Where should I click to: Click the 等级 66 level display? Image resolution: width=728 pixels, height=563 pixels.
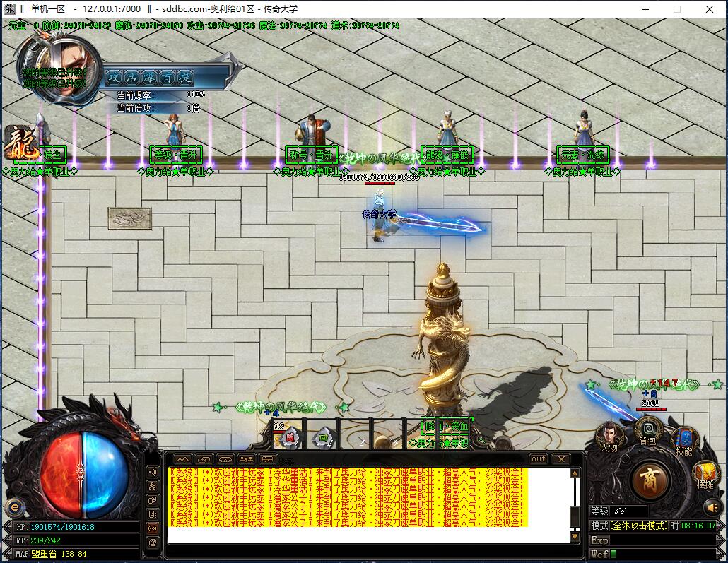pos(618,511)
